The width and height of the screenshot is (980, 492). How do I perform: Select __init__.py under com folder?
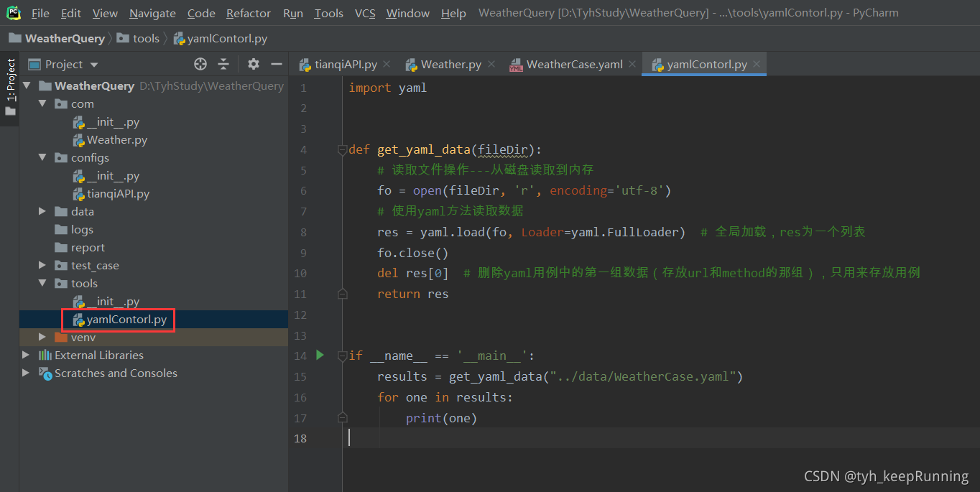point(106,121)
